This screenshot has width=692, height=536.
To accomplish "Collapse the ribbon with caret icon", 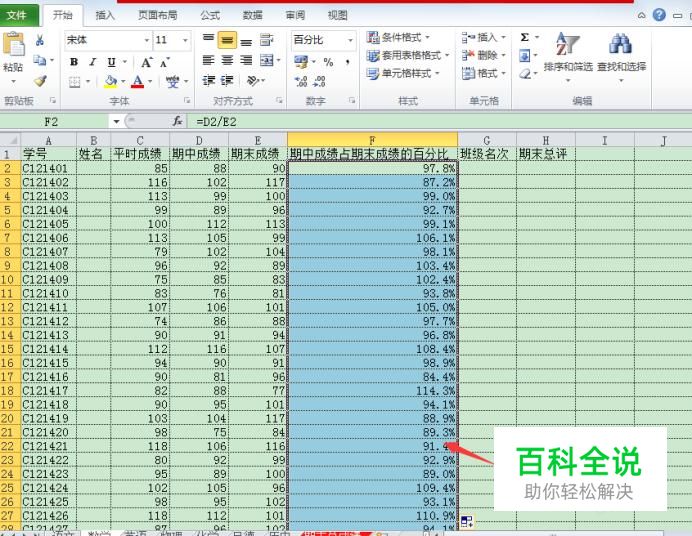I will [x=642, y=15].
